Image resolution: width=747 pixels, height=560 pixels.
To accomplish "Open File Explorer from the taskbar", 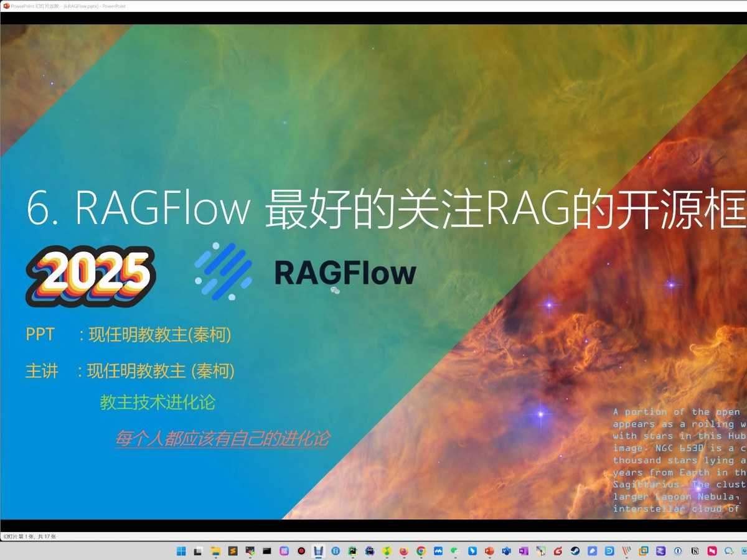I will click(216, 551).
